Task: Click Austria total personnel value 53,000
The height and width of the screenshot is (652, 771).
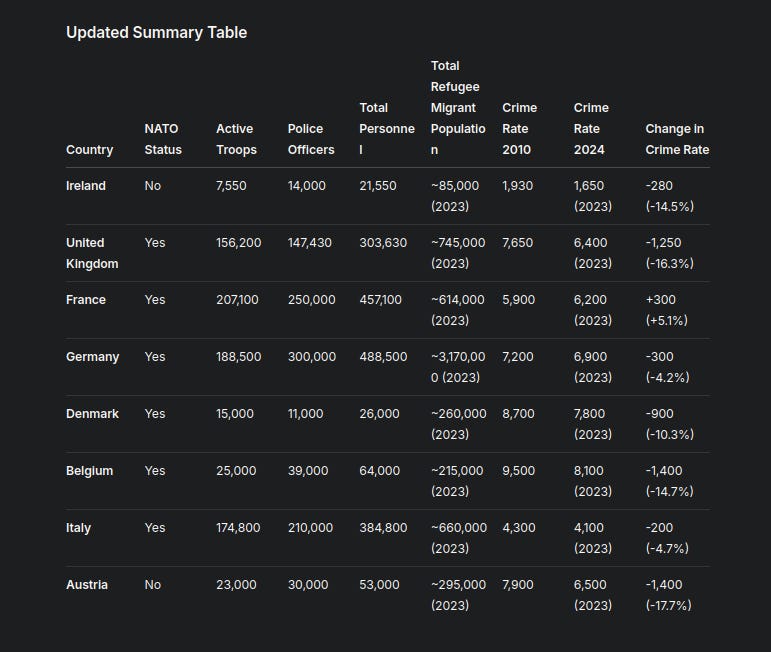Action: click(x=379, y=585)
